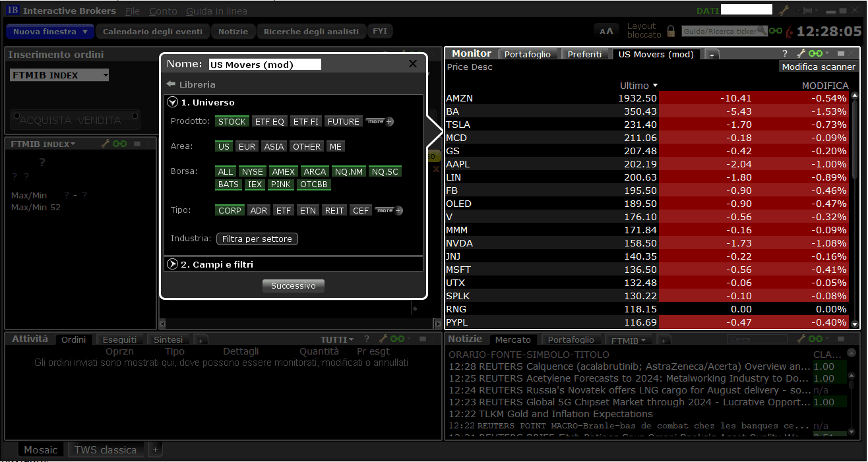Viewport: 868px width, 462px height.
Task: Add a new layout tab next to TWS classica
Action: (156, 449)
